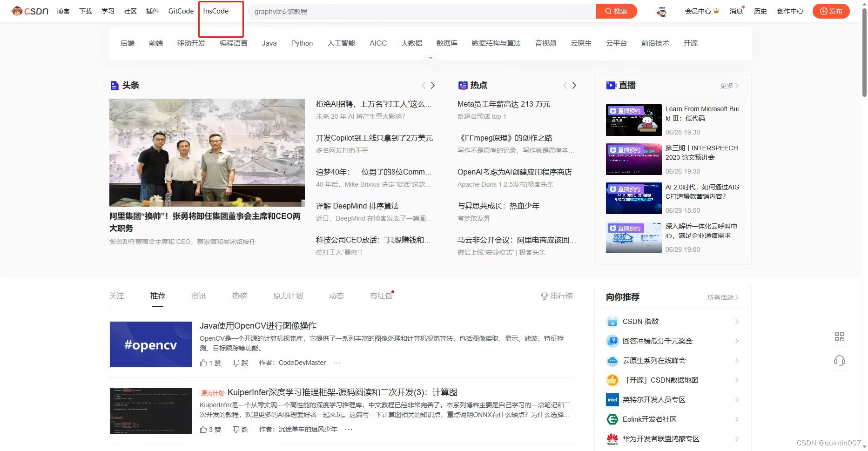Image resolution: width=868 pixels, height=451 pixels.
Task: Open the InsCode nav item
Action: 216,11
